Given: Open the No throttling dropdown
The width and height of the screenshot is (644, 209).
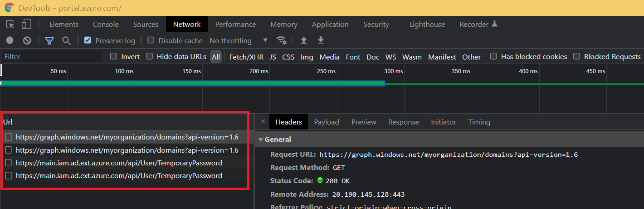Looking at the screenshot, I should (239, 40).
